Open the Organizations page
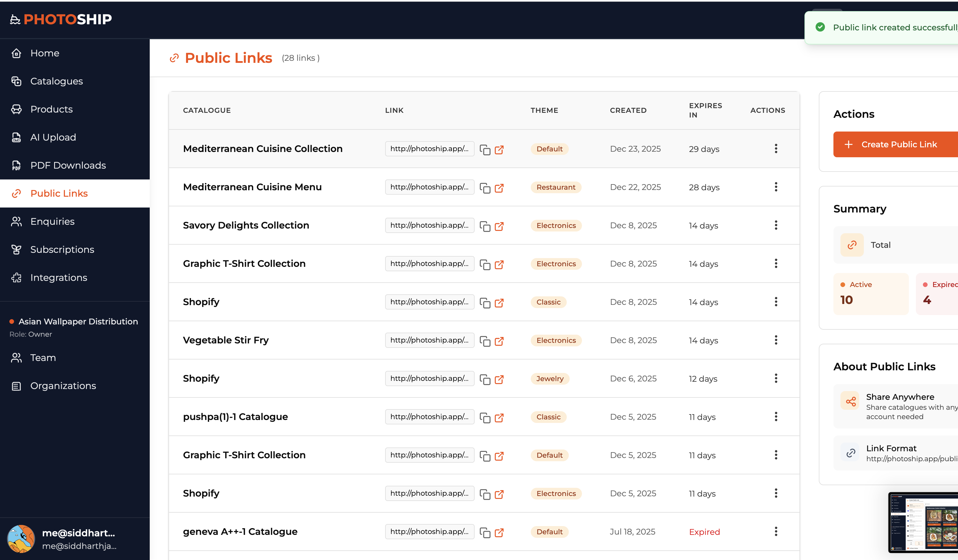 tap(63, 386)
